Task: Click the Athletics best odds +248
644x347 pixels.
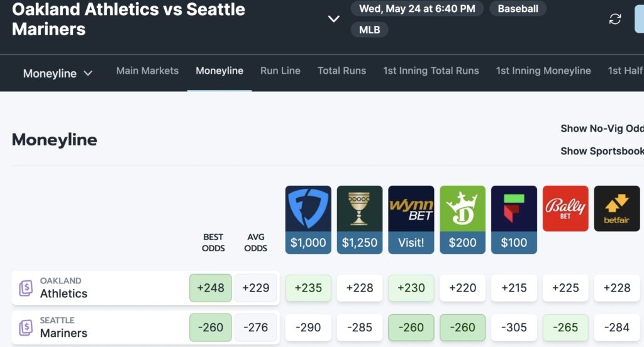Action: 210,288
